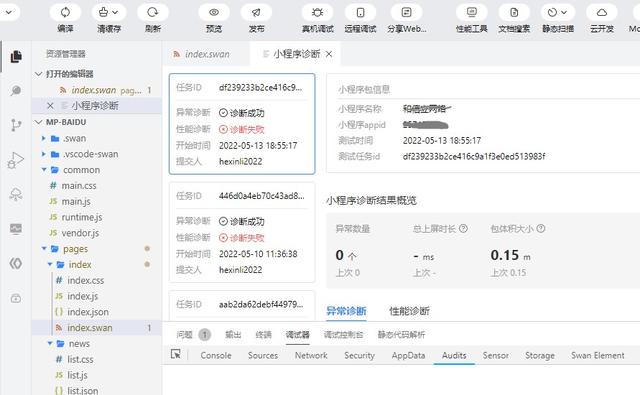Open the monitor sidebar icon
Viewport: 640px width, 395px height.
tap(16, 229)
